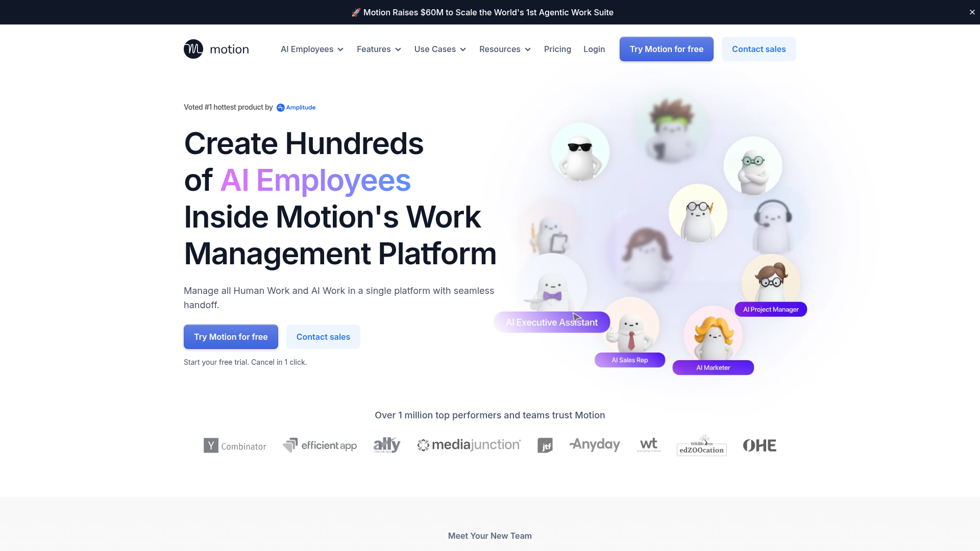Click the Motion logo icon

[x=193, y=49]
